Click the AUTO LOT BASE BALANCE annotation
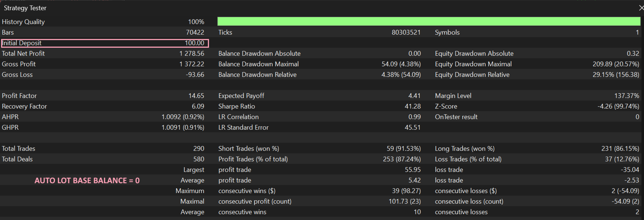The image size is (644, 220). (87, 181)
